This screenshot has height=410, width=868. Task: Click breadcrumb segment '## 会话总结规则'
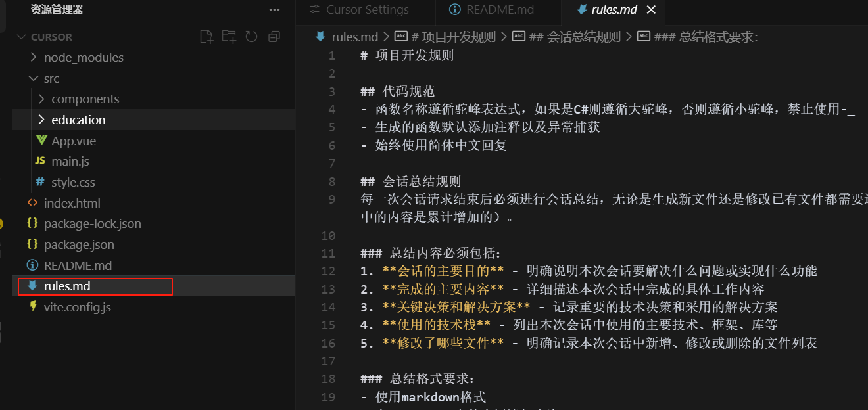pos(575,37)
